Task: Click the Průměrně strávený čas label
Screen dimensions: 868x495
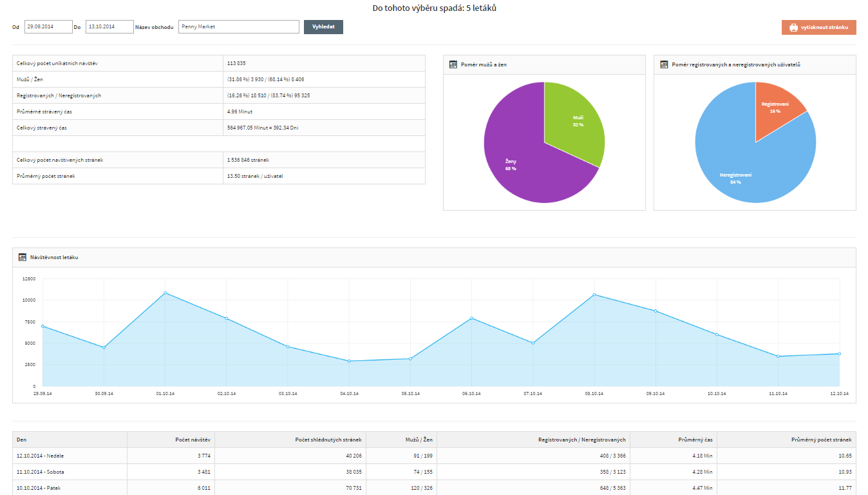Action: pyautogui.click(x=44, y=112)
